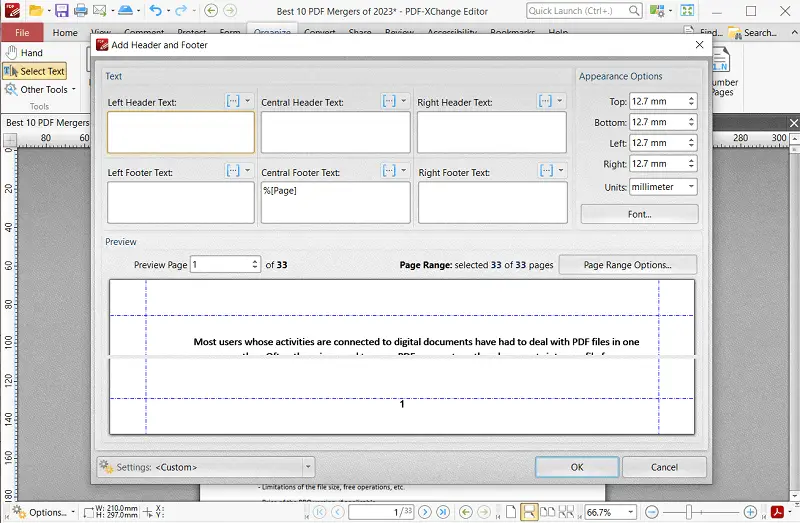This screenshot has width=800, height=523.
Task: Open the File menu
Action: click(22, 33)
